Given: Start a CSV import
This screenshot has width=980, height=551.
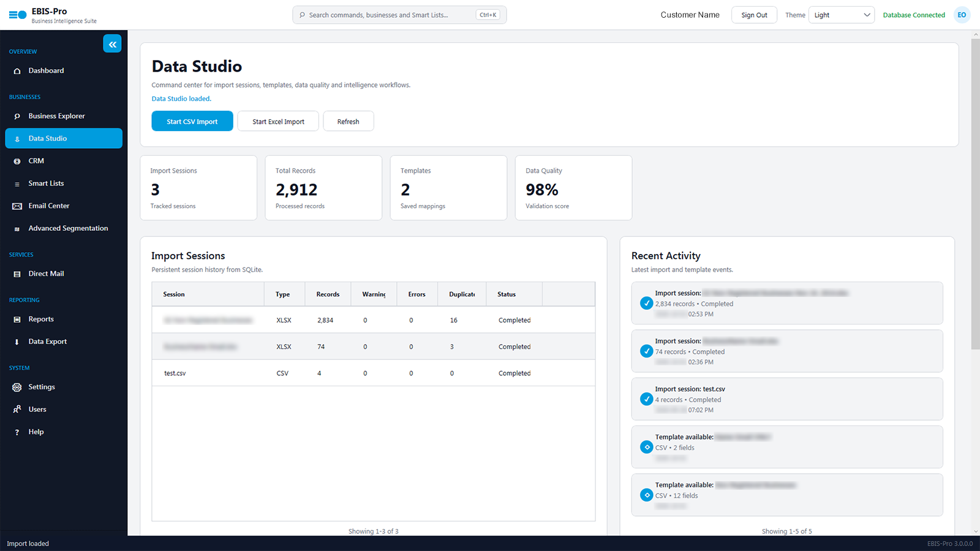Looking at the screenshot, I should 192,121.
